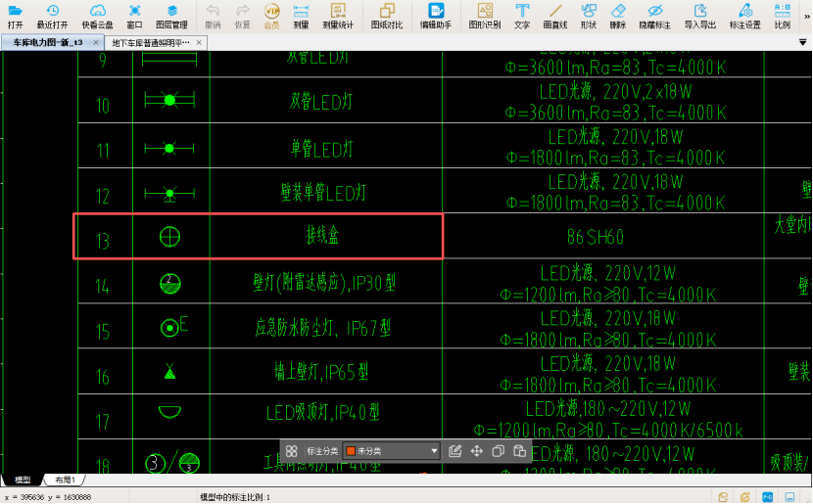Click the 恢复 redo arrow
Image resolution: width=813 pixels, height=504 pixels.
click(242, 16)
